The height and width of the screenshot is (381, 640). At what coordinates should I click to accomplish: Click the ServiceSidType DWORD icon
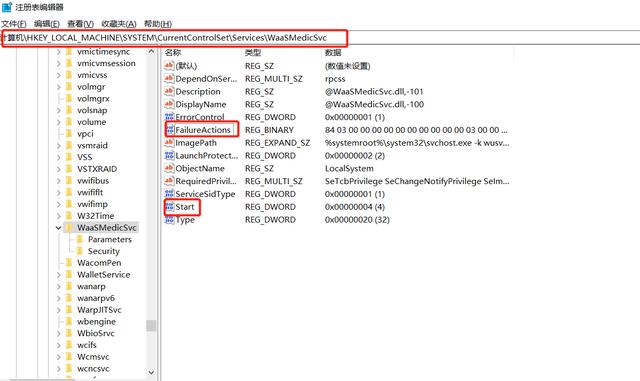[169, 194]
